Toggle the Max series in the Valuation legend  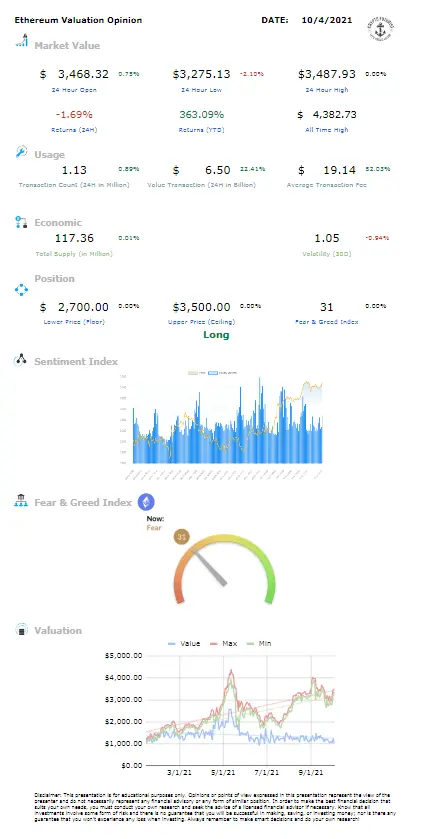[224, 643]
